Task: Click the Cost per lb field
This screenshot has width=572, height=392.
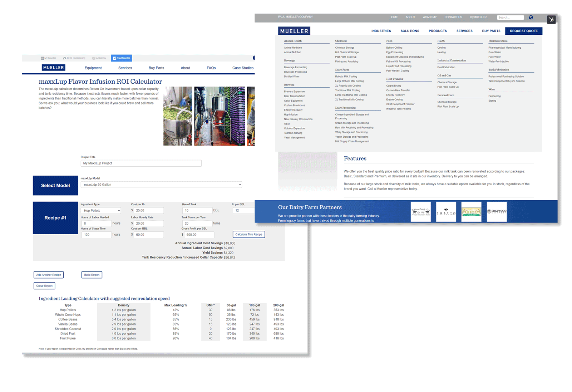Action: click(149, 211)
